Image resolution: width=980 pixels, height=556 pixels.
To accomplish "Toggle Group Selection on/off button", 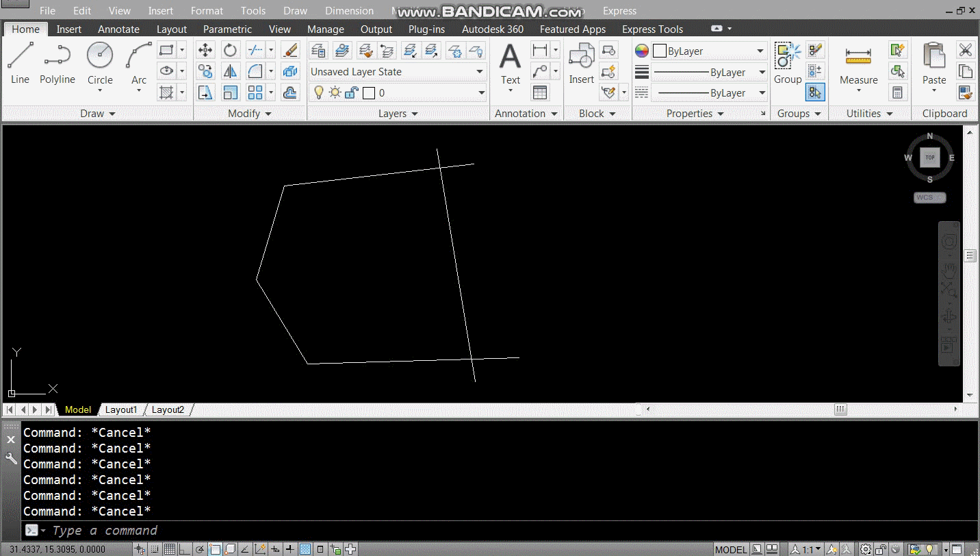I will (814, 92).
